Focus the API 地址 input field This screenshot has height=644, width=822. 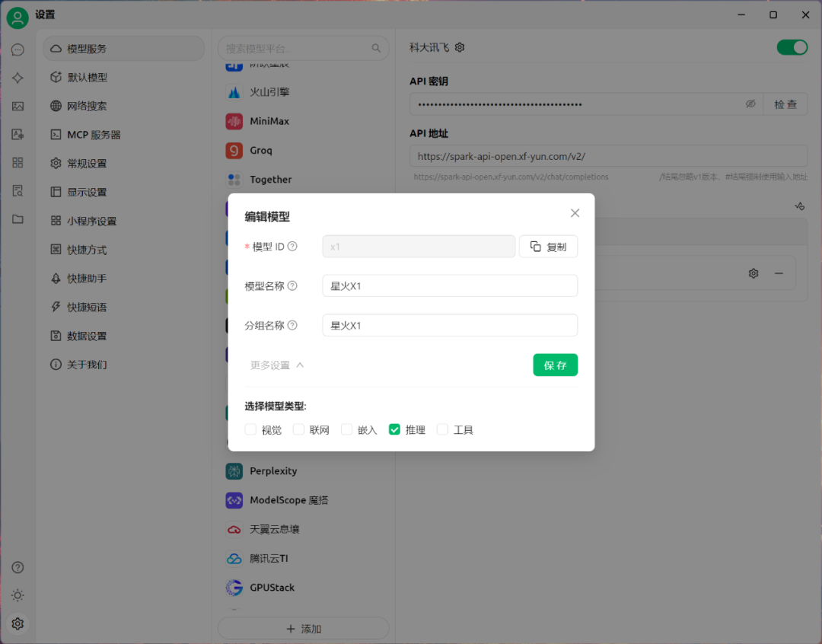tap(609, 156)
